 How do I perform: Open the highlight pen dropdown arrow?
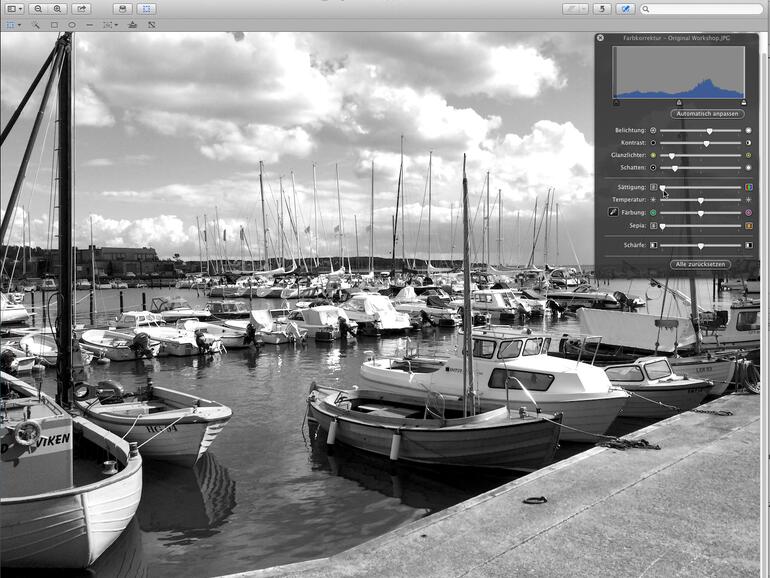582,9
